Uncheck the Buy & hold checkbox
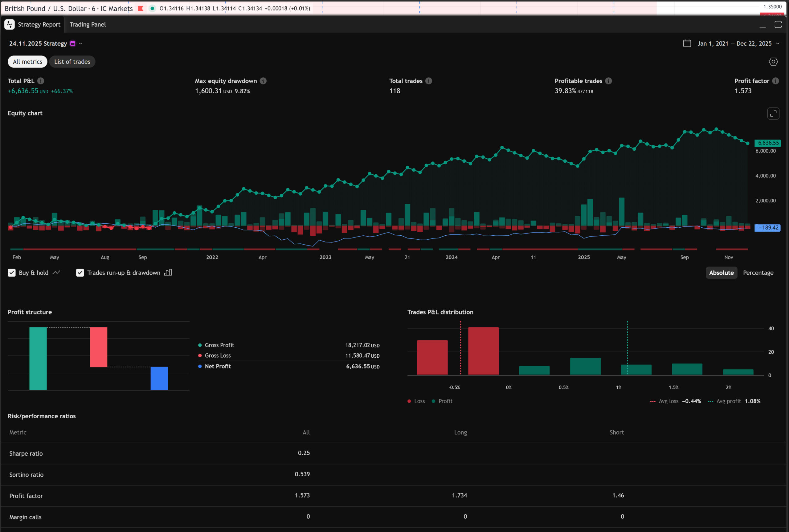 click(12, 273)
